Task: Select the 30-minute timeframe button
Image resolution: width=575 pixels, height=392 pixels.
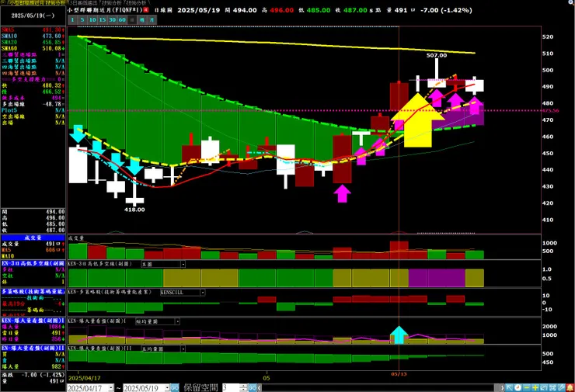Action: click(112, 19)
